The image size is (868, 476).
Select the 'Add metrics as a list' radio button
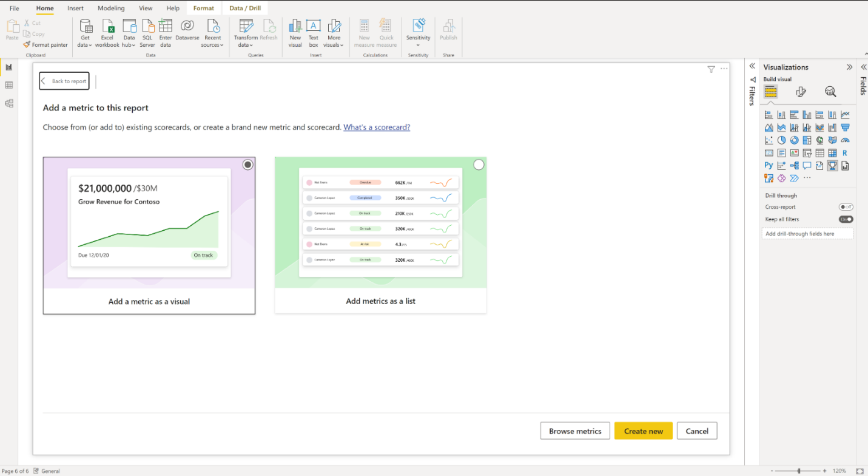pyautogui.click(x=479, y=165)
